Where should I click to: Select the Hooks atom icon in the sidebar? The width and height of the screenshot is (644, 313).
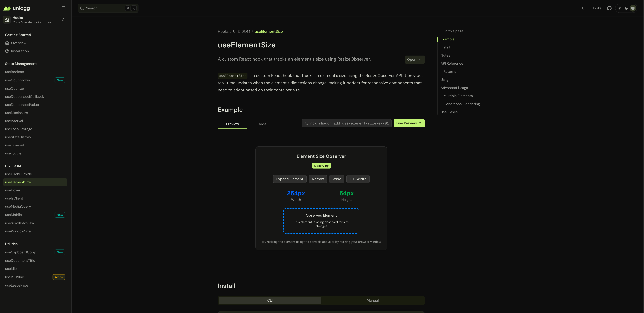(7, 19)
